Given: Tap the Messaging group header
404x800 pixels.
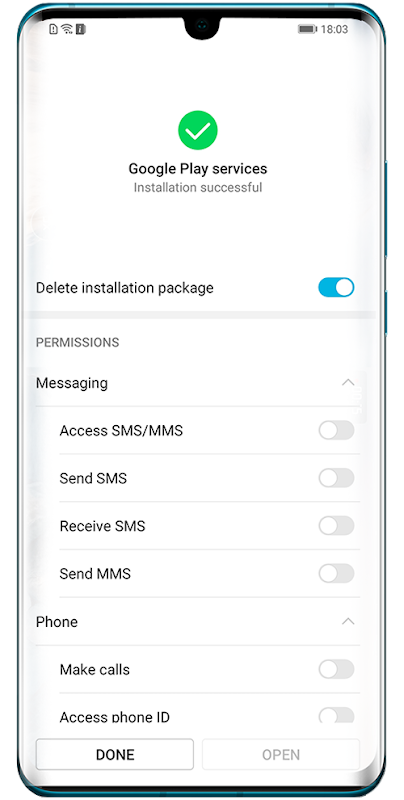Looking at the screenshot, I should coord(197,383).
